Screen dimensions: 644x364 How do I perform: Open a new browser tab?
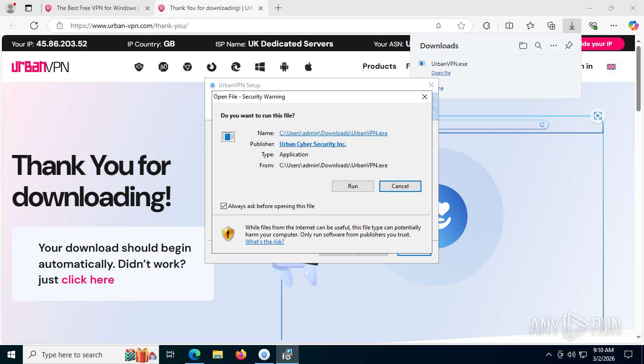278,8
